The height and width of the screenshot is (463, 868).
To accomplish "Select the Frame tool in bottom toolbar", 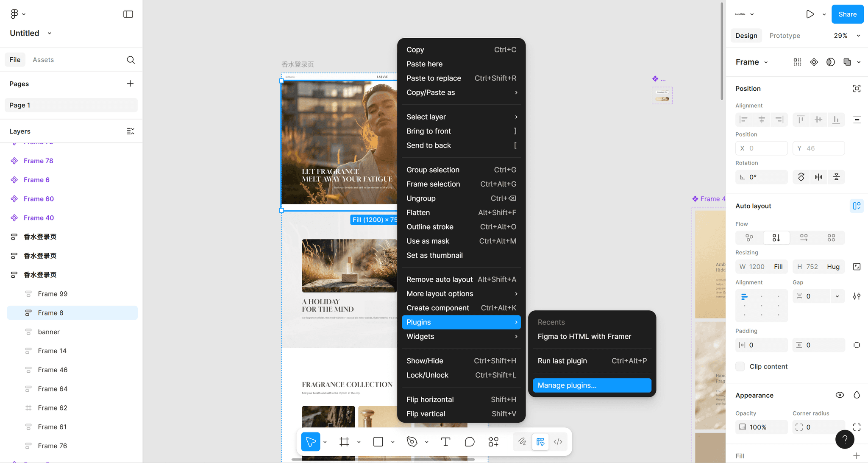I will pos(344,442).
